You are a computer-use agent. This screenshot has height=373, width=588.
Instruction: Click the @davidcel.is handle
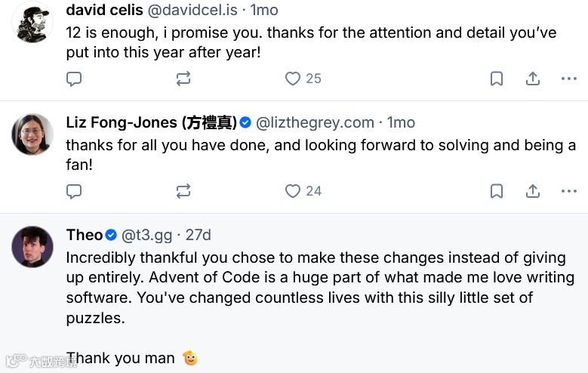tap(192, 10)
